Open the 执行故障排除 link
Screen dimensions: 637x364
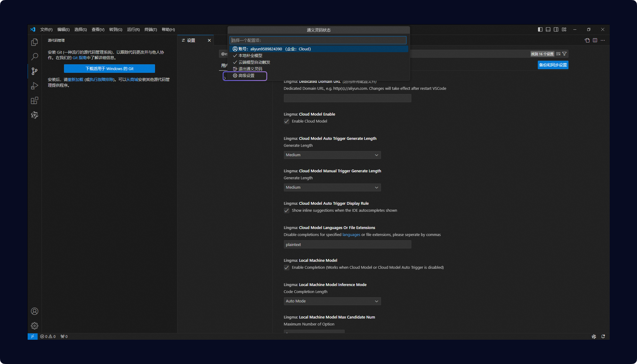point(101,79)
